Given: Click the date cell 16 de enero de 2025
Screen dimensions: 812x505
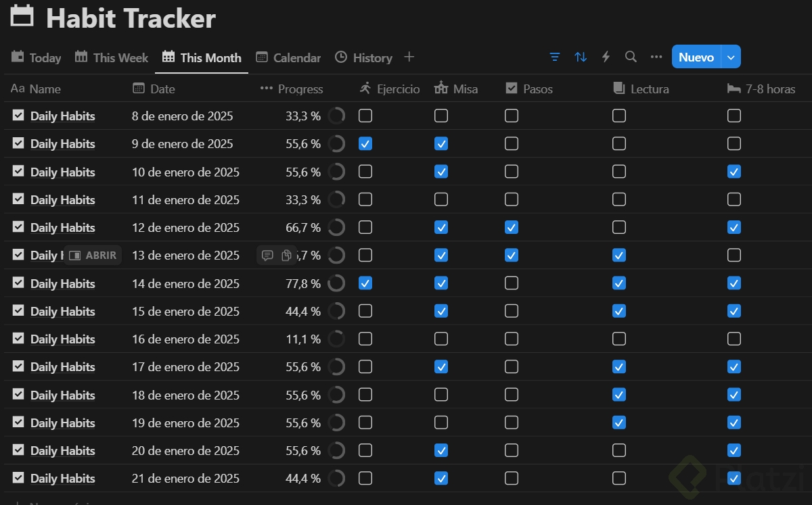Looking at the screenshot, I should (185, 339).
